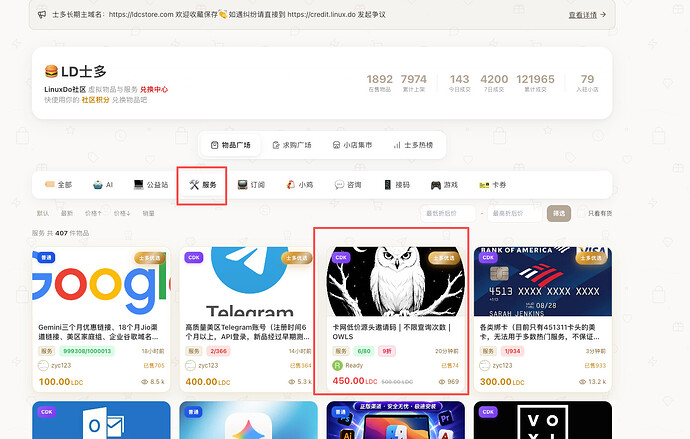Open the 接码 phone category

[396, 185]
